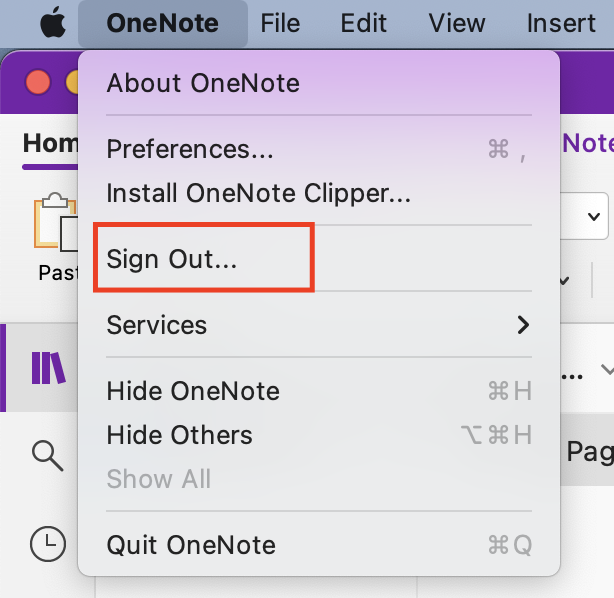The width and height of the screenshot is (614, 598).
Task: Quit OneNote from the menu
Action: point(191,545)
